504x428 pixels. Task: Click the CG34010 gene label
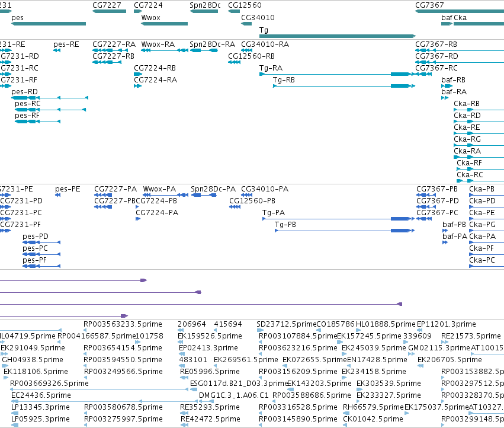(x=258, y=18)
